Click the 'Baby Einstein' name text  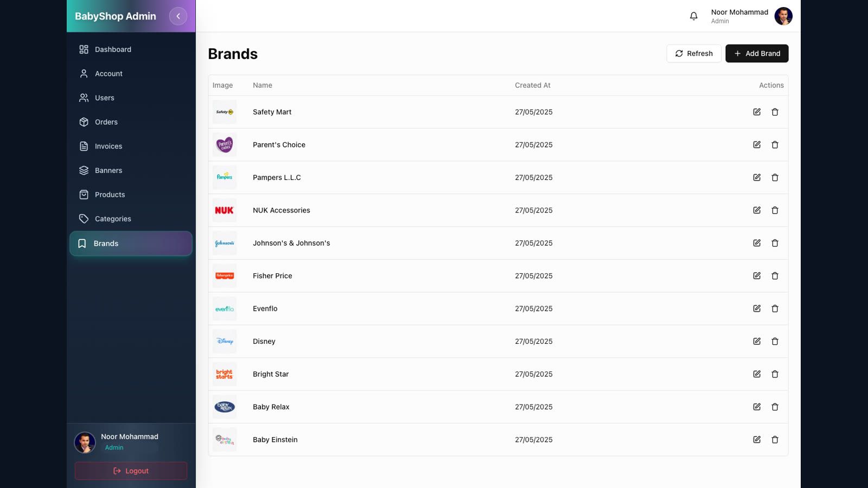point(275,440)
